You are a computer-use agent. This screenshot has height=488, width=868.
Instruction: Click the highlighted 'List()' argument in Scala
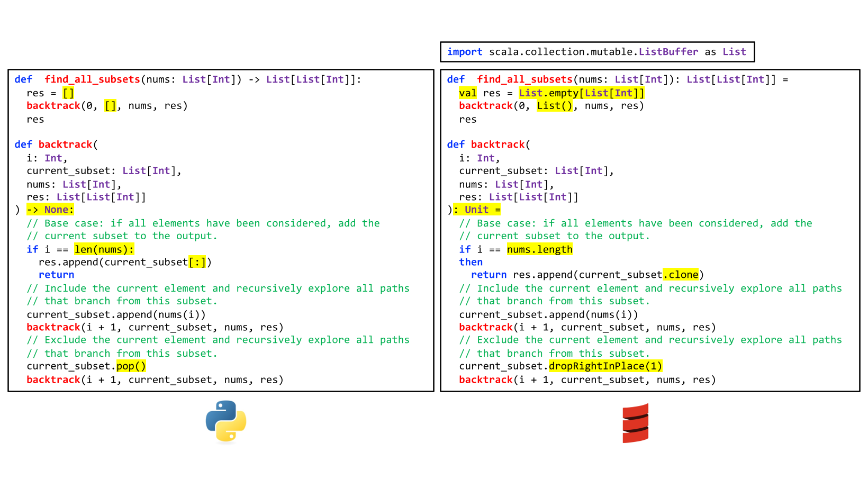[554, 106]
